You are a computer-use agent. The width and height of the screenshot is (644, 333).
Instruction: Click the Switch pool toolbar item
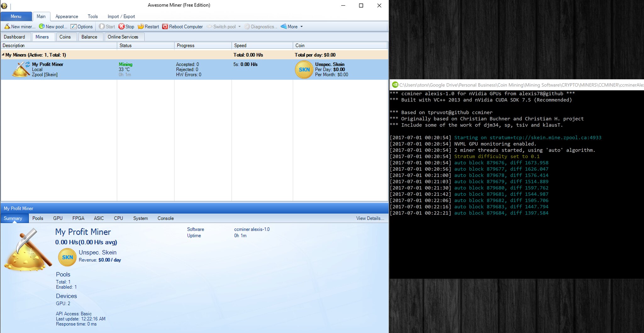pos(221,26)
